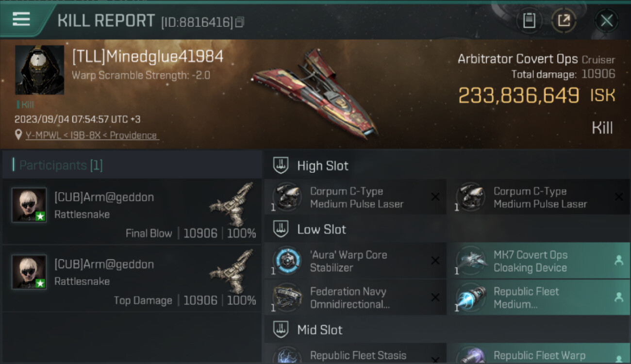The height and width of the screenshot is (364, 631).
Task: Open the Y-MPWL location link
Action: pos(92,135)
